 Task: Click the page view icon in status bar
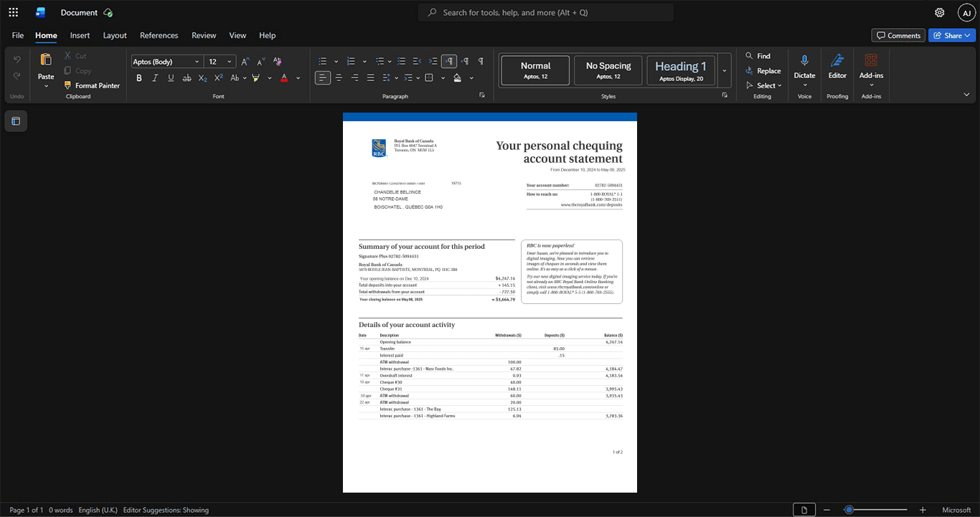804,510
